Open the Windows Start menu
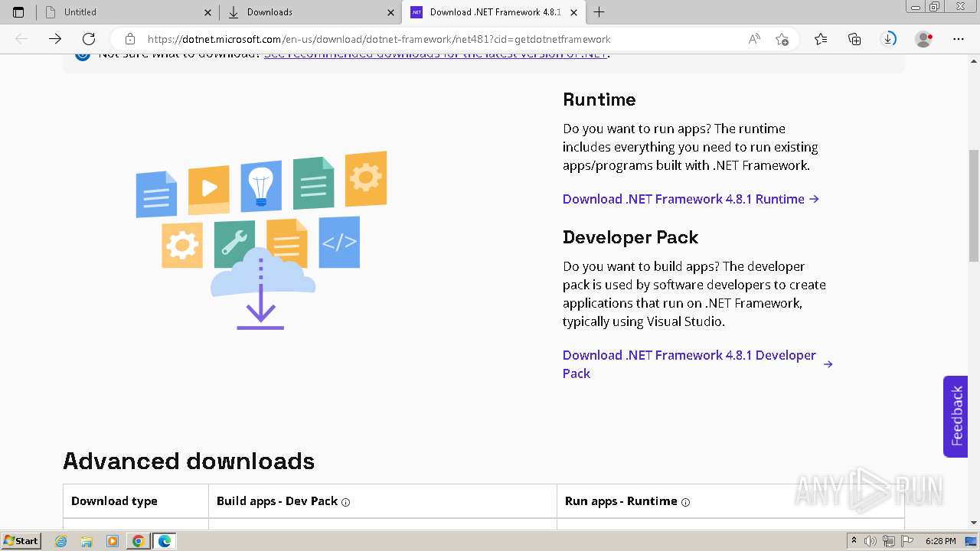Screen dimensions: 980x551 click(x=21, y=540)
